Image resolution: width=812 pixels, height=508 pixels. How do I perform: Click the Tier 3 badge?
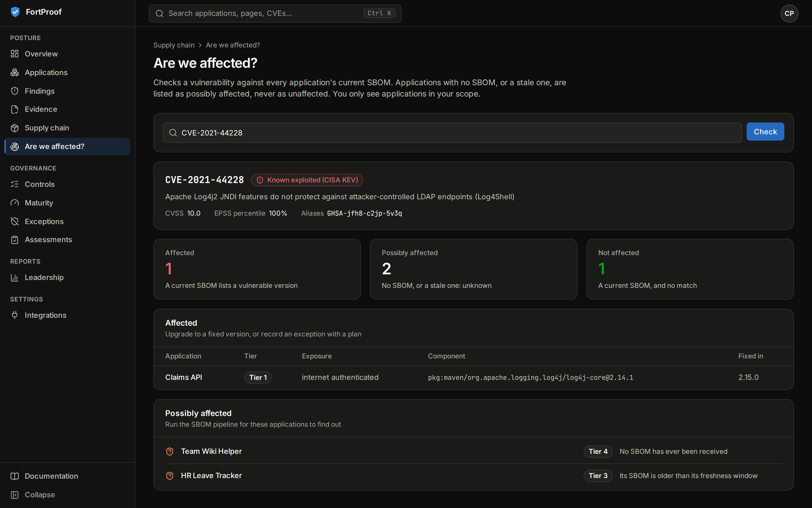(598, 476)
